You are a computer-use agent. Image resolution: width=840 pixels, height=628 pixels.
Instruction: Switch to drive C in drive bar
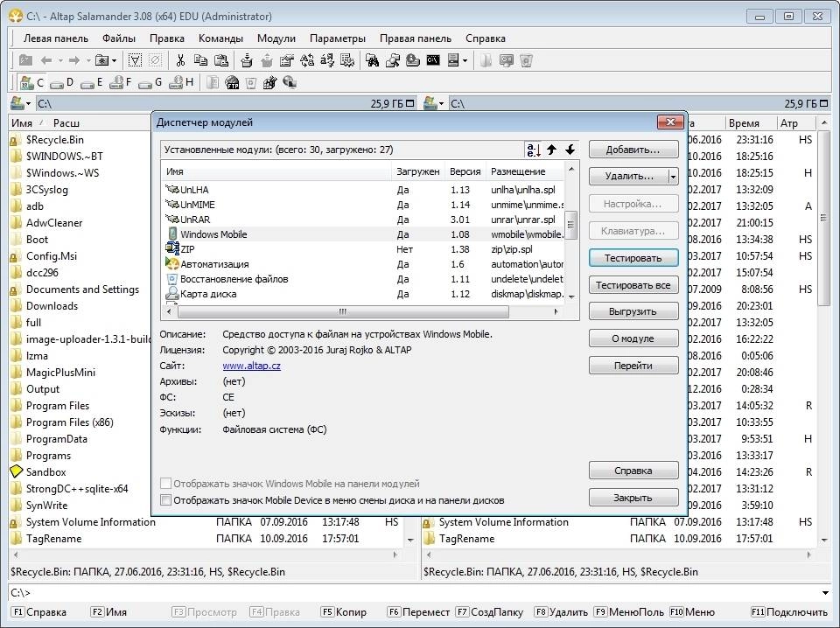31,82
